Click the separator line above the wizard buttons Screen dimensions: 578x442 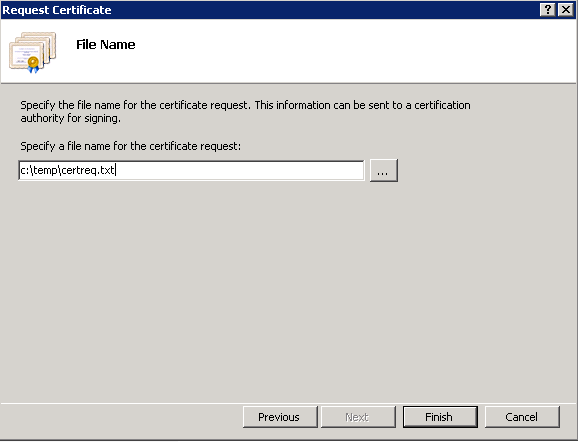point(289,403)
